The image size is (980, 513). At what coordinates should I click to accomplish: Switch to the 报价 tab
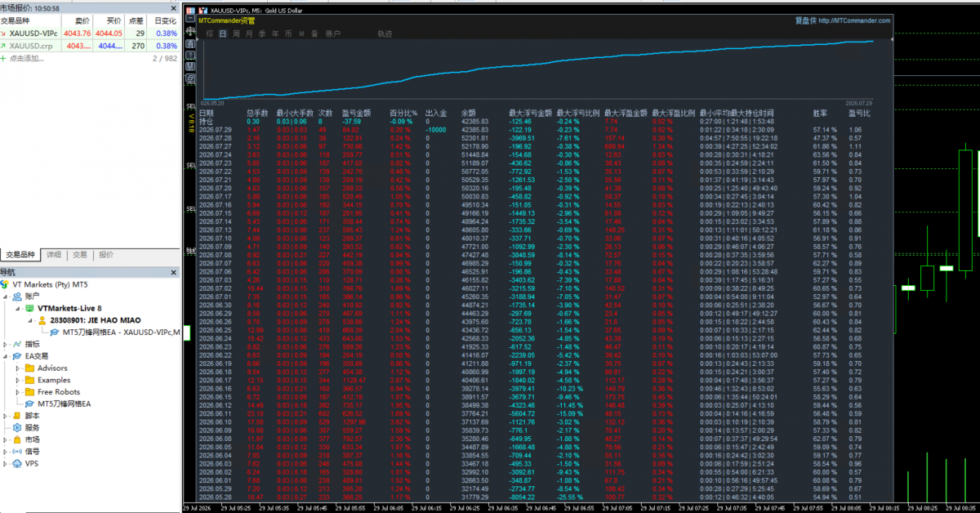click(x=107, y=255)
